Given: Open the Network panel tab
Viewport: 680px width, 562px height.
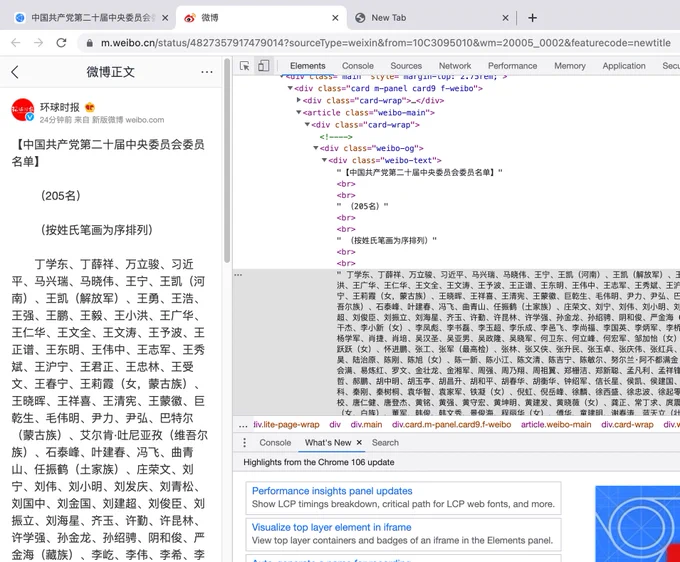Looking at the screenshot, I should 455,66.
